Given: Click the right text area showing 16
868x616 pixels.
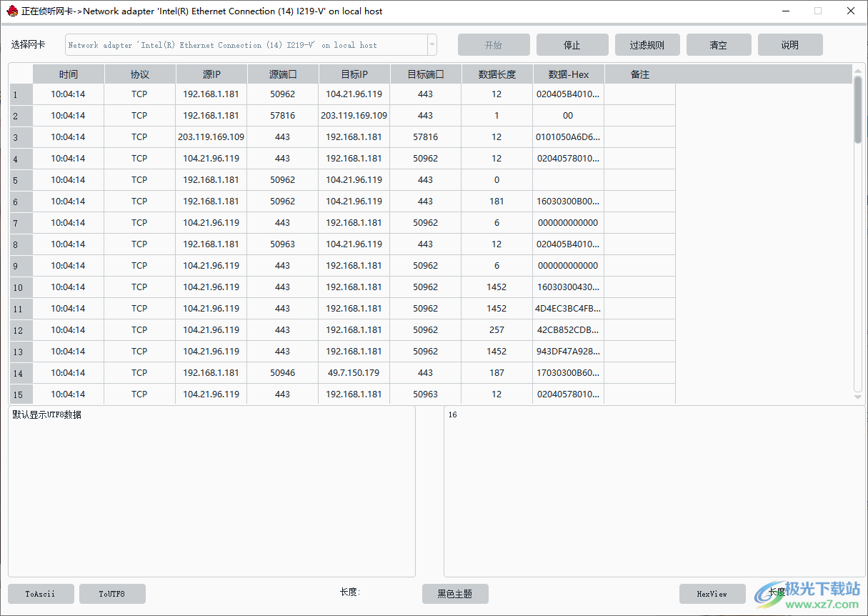Looking at the screenshot, I should (x=654, y=492).
